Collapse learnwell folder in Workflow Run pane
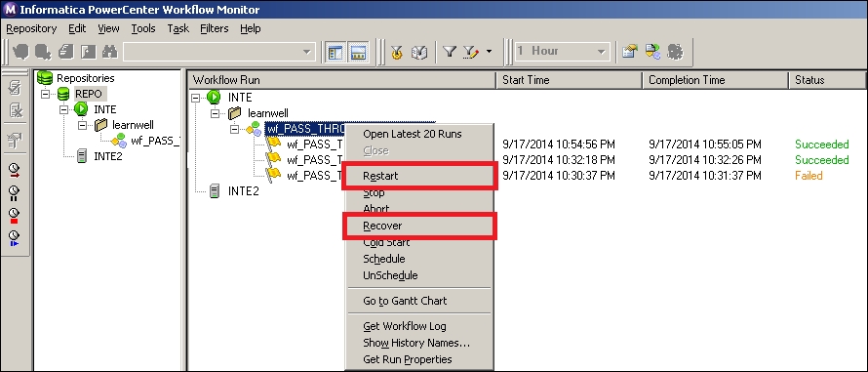Screen dimensions: 868x372 pyautogui.click(x=216, y=113)
